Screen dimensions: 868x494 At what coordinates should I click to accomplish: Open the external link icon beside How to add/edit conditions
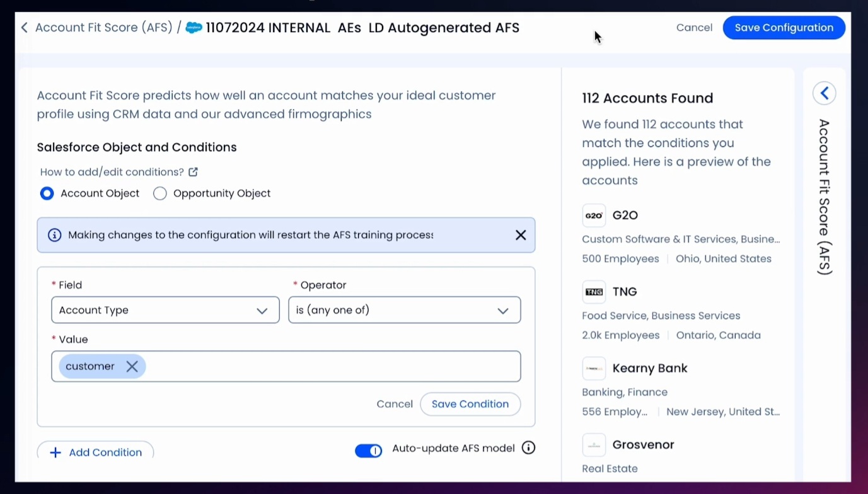194,172
